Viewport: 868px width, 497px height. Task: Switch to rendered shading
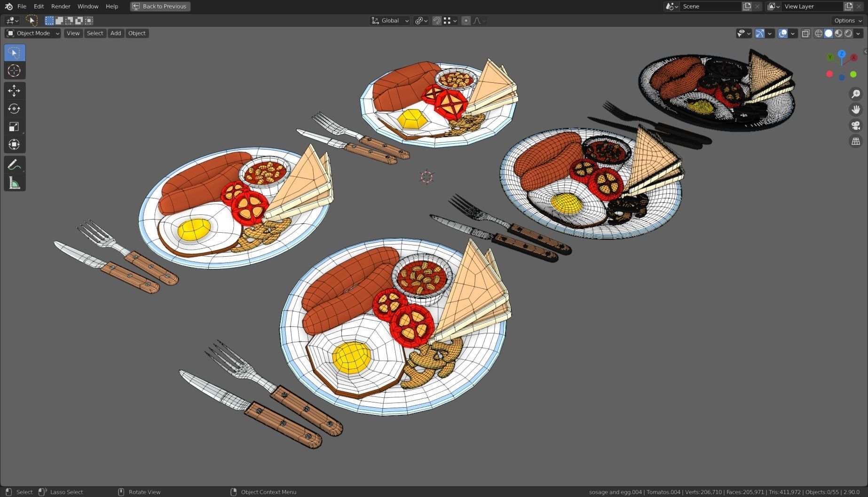click(848, 33)
